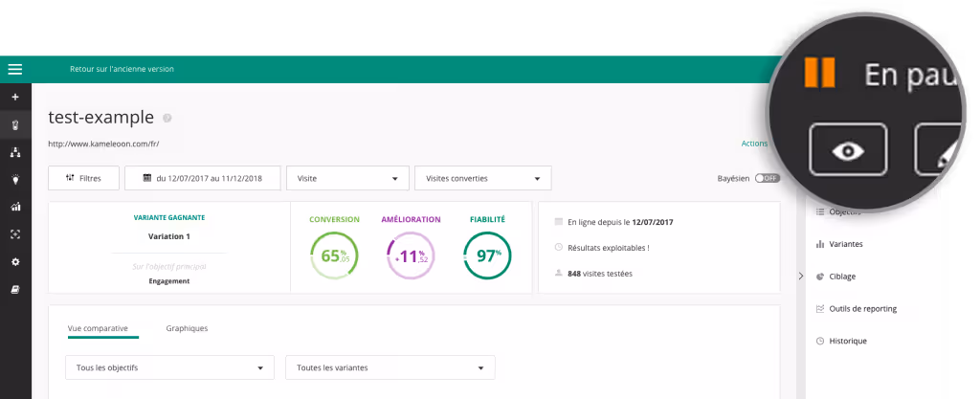
Task: Open the book documentation icon in sidebar
Action: tap(15, 290)
